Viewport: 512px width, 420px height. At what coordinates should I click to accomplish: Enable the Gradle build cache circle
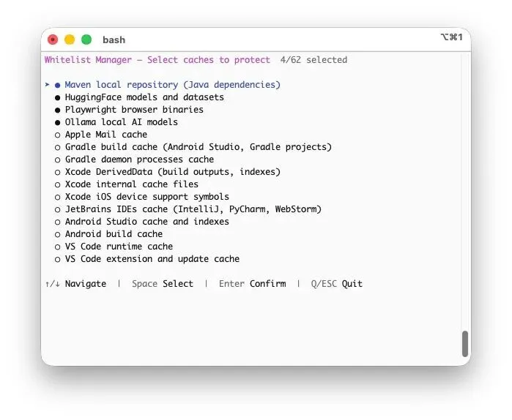click(x=57, y=147)
